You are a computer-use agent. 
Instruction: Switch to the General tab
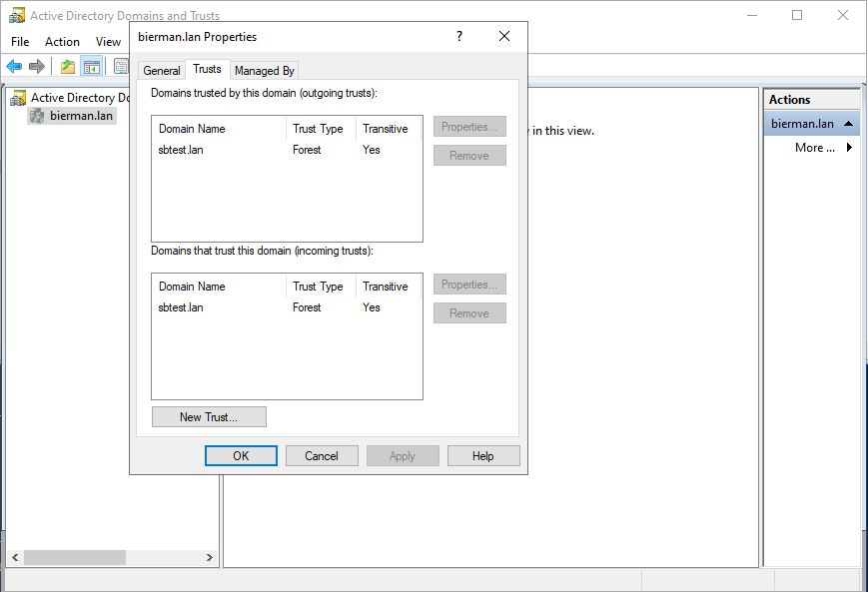[x=161, y=70]
